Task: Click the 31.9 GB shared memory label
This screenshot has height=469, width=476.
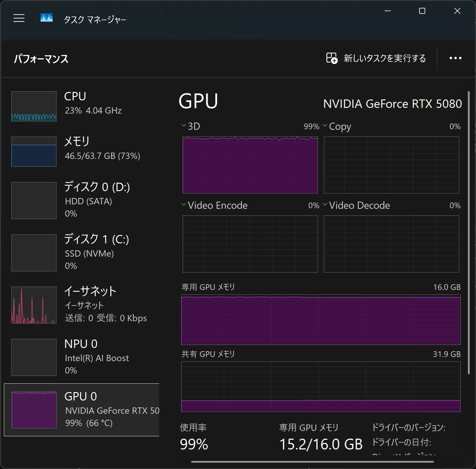Action: click(x=447, y=354)
